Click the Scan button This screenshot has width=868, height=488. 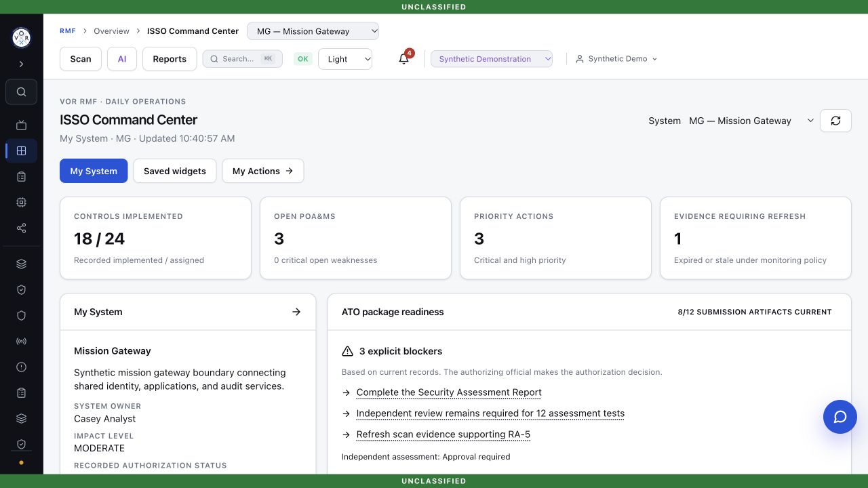coord(81,59)
